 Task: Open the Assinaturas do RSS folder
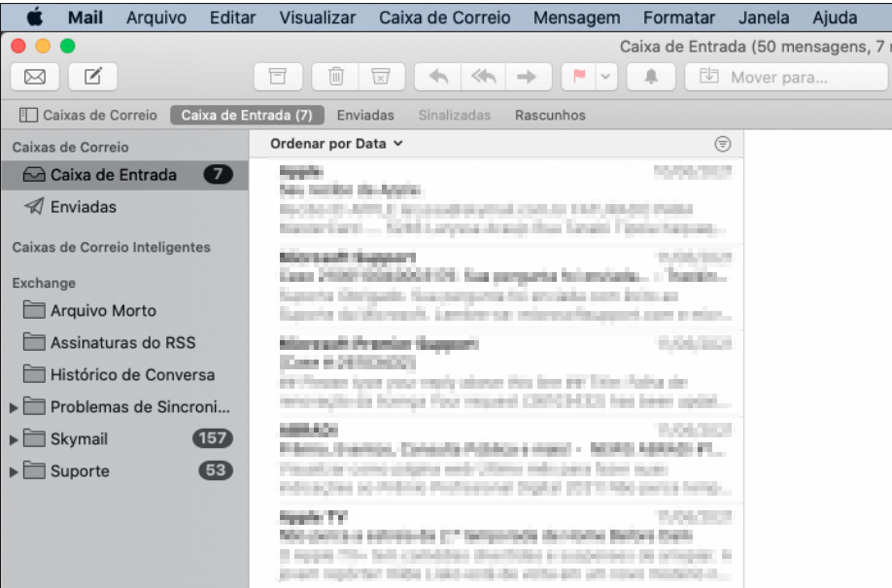[x=124, y=342]
